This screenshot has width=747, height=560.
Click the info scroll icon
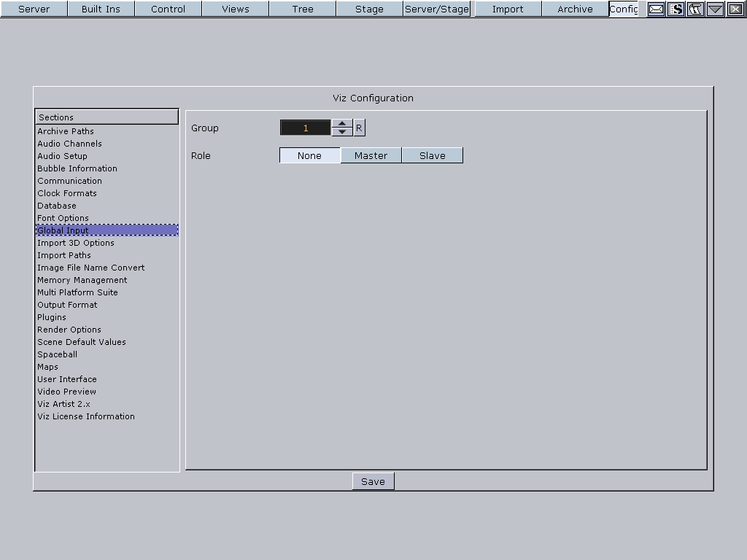point(696,9)
